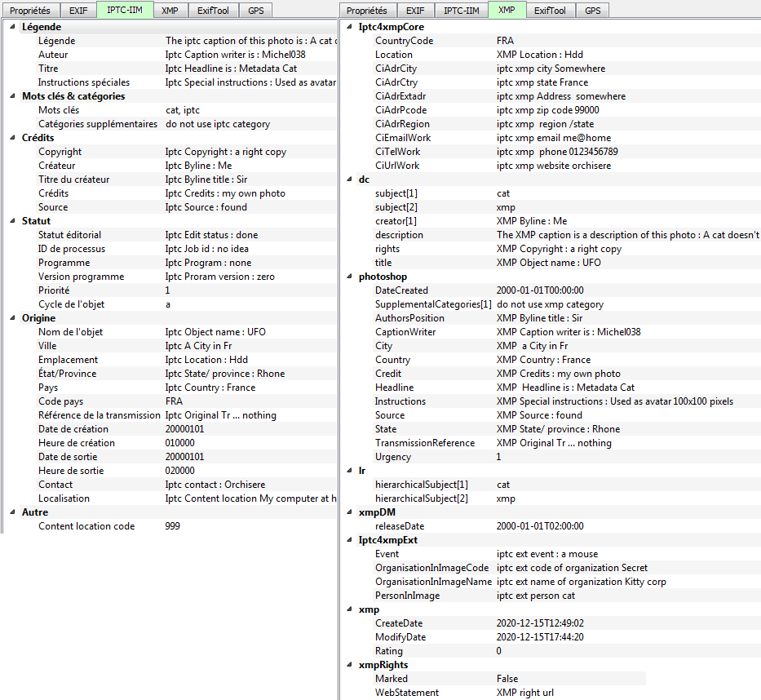Select the OrganisationInImageName row label
Image resolution: width=761 pixels, height=700 pixels.
pos(433,582)
